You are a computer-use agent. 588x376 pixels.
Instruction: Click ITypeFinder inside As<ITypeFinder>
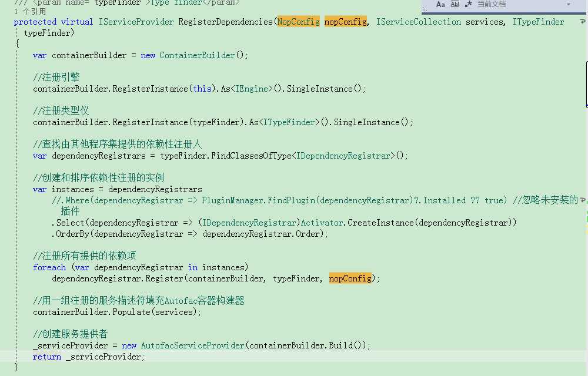pos(289,122)
